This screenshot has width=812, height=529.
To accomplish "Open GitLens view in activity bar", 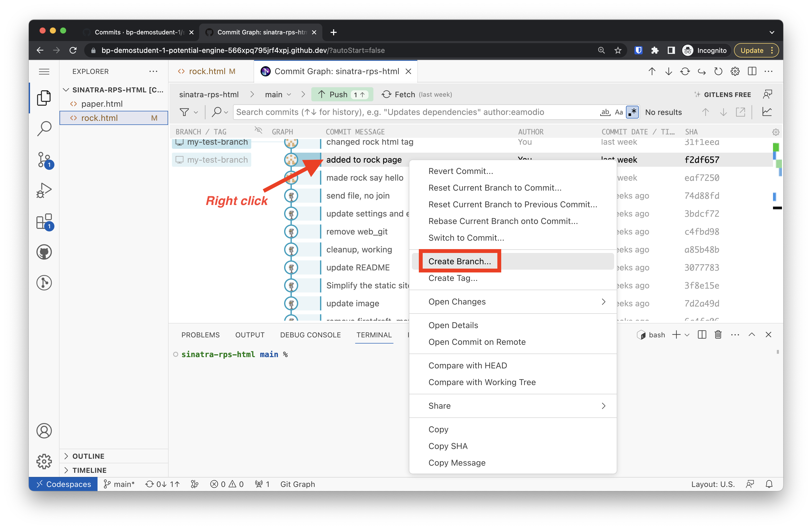I will 44,283.
